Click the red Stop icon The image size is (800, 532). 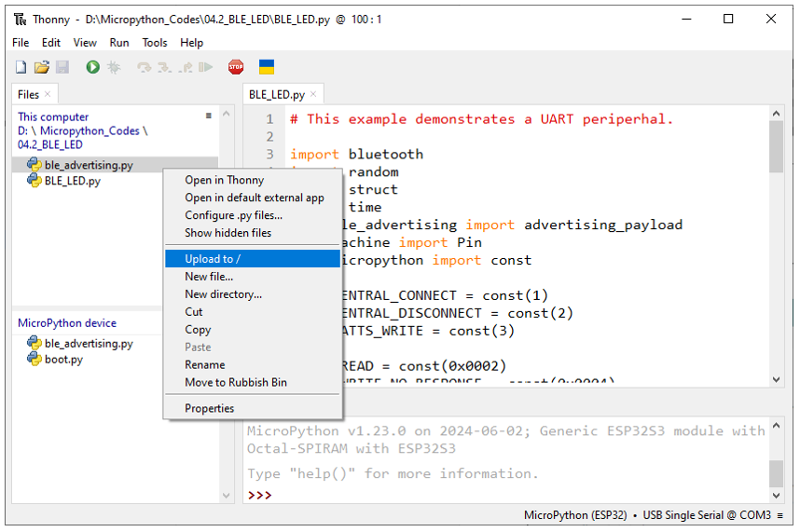[x=236, y=67]
